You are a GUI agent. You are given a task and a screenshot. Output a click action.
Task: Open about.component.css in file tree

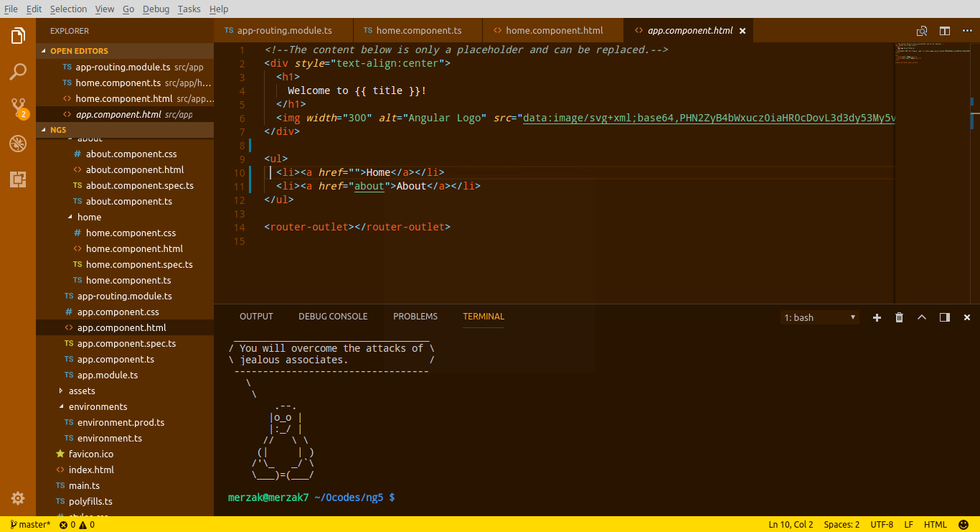131,154
